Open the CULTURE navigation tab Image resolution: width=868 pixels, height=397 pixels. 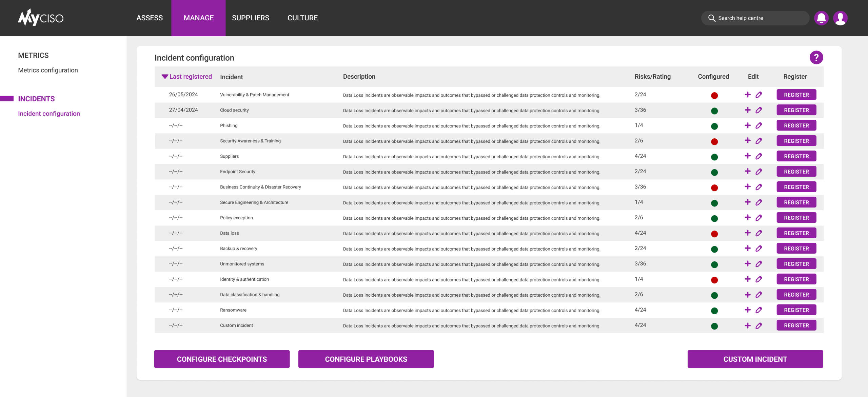click(302, 18)
